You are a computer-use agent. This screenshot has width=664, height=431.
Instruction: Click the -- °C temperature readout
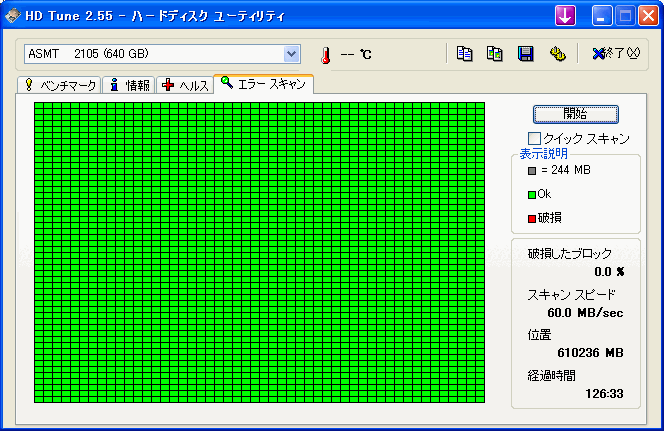pyautogui.click(x=356, y=55)
